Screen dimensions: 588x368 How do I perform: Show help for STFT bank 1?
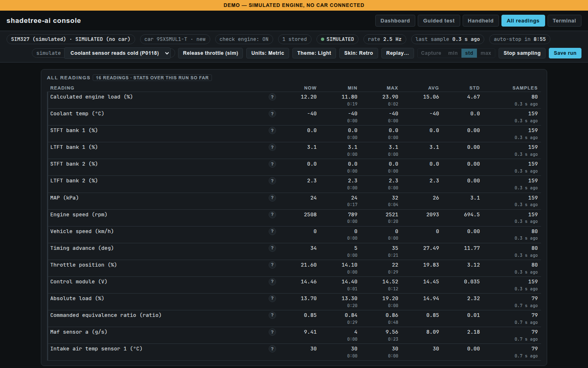tap(272, 130)
